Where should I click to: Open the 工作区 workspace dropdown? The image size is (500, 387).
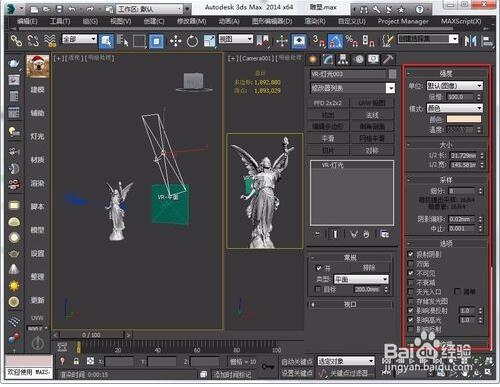click(150, 9)
